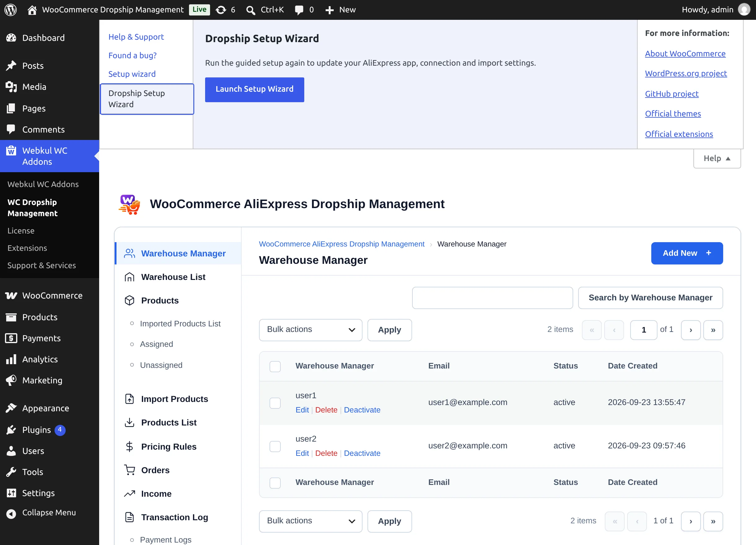756x545 pixels.
Task: Click the Income trending arrow icon
Action: 129,494
